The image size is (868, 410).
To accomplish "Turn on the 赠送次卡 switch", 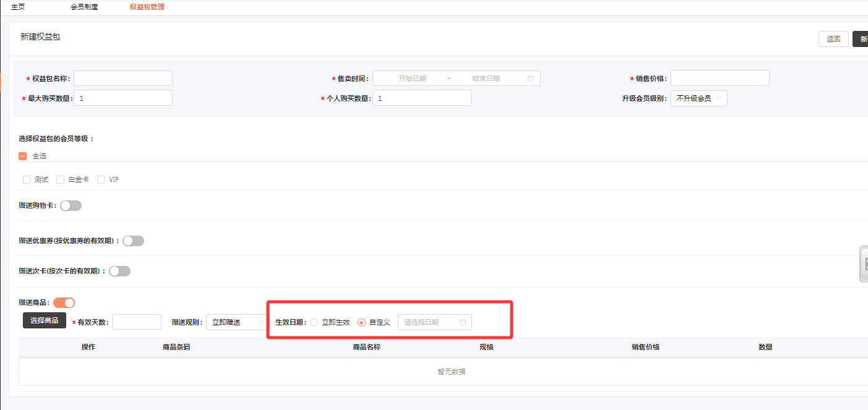I will (x=119, y=271).
